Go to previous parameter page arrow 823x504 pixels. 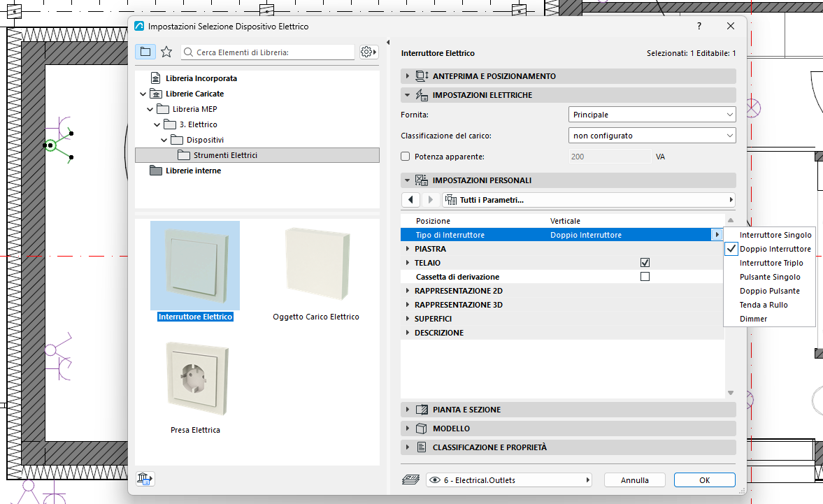(x=411, y=200)
